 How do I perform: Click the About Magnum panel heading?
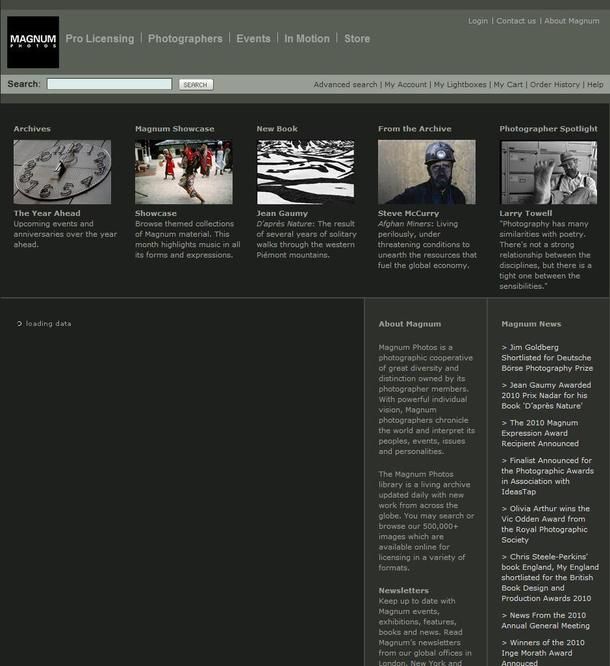pyautogui.click(x=410, y=324)
